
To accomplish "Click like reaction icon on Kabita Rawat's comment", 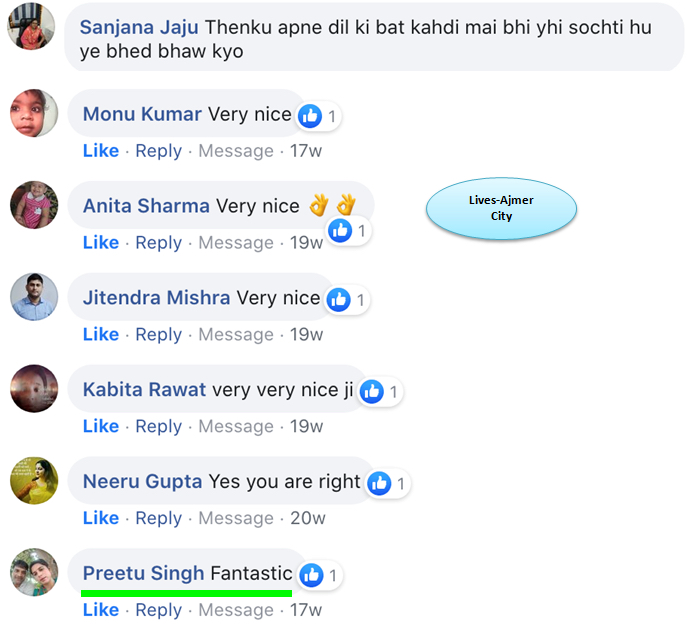I will click(372, 391).
